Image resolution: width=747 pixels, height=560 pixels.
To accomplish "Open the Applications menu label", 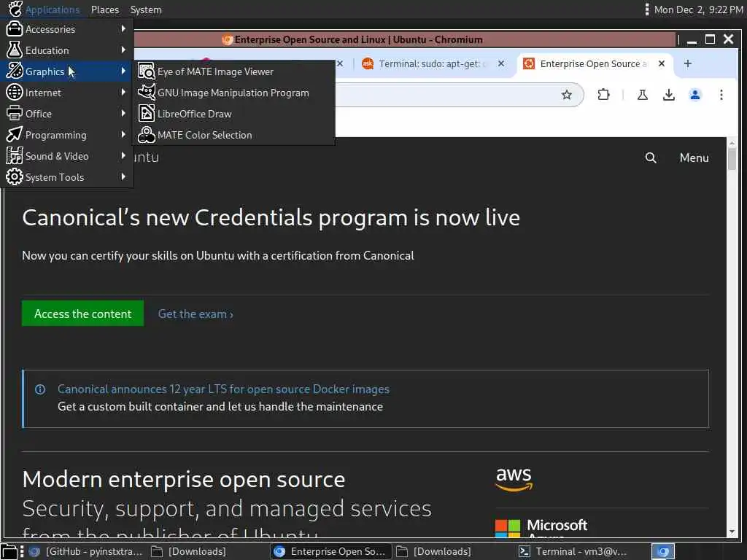I will tap(53, 9).
